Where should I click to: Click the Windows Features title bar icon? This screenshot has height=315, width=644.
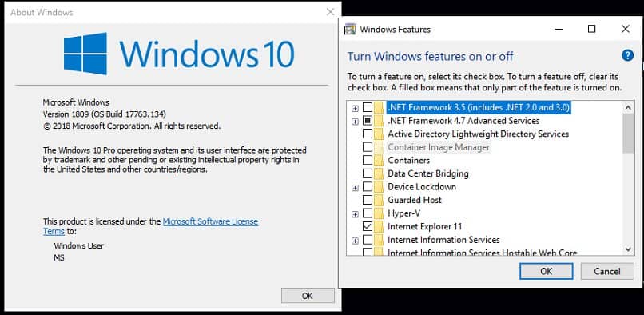[350, 30]
